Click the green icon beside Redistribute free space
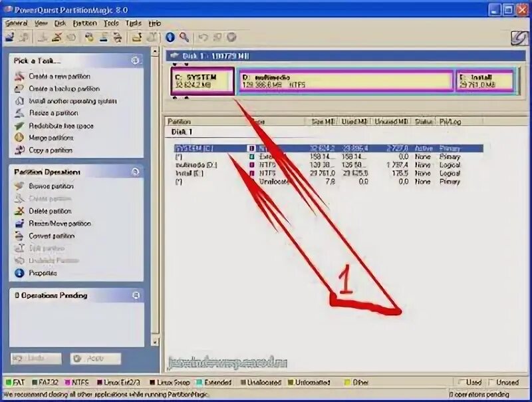Screen dimensions: 532x402 (x=19, y=126)
